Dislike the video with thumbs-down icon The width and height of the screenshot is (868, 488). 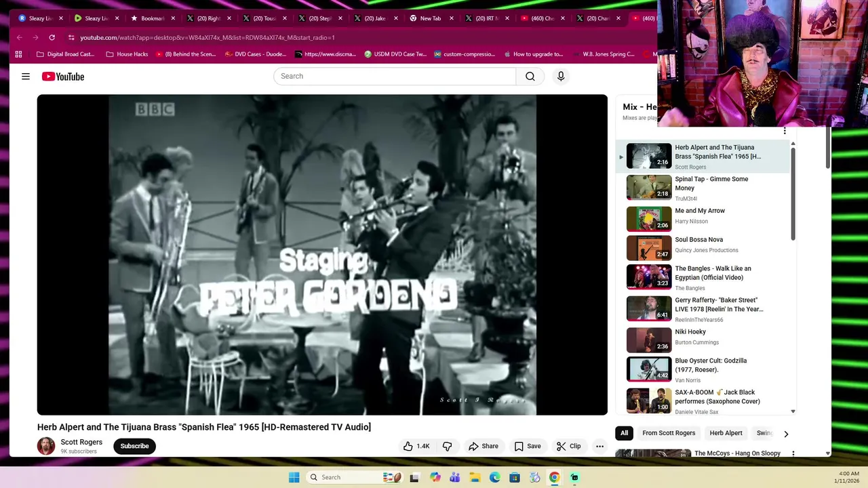[x=447, y=446]
